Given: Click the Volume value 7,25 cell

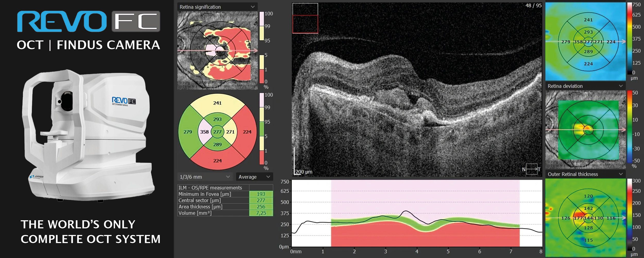Looking at the screenshot, I should coord(261,213).
